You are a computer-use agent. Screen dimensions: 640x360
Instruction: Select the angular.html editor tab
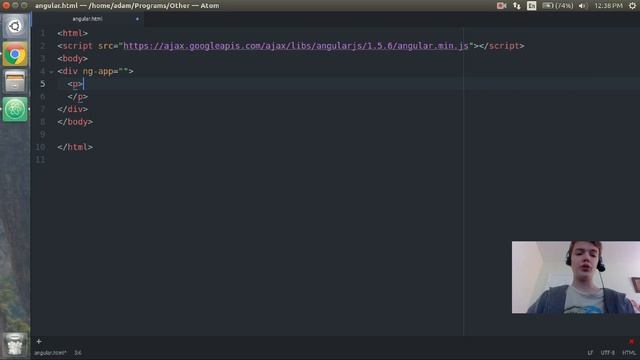point(87,19)
